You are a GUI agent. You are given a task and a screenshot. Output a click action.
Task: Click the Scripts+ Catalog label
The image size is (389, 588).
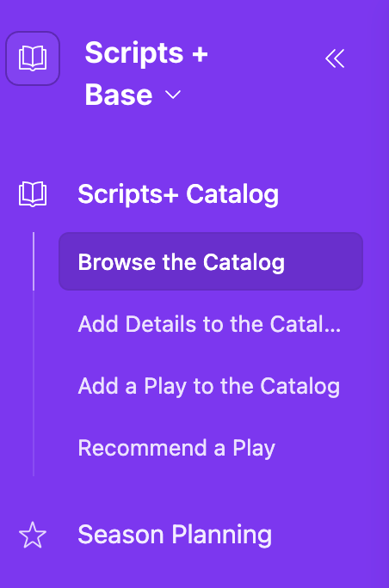point(178,194)
